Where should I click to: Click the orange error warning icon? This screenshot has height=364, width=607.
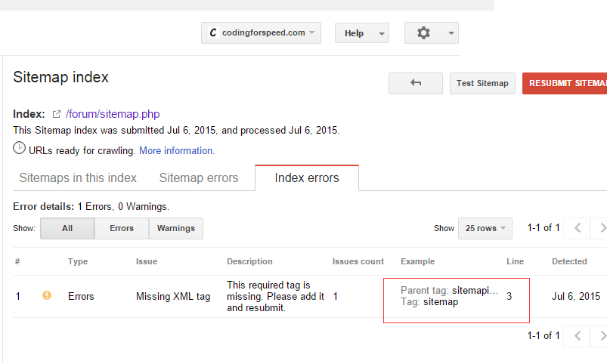[47, 296]
